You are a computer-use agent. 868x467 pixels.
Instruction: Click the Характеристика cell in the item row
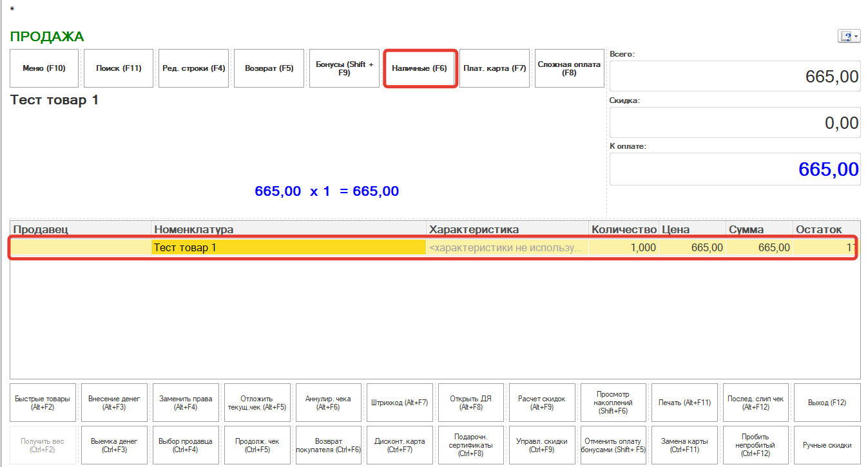pyautogui.click(x=507, y=247)
